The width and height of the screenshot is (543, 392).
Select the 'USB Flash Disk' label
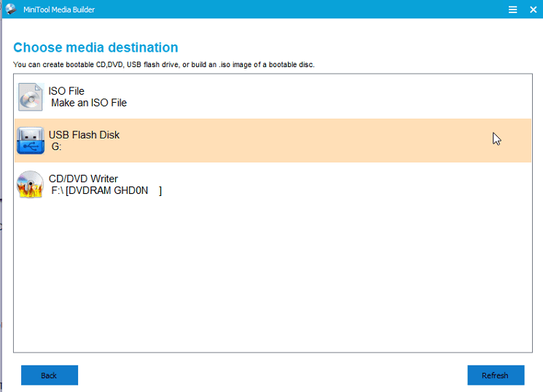click(84, 135)
